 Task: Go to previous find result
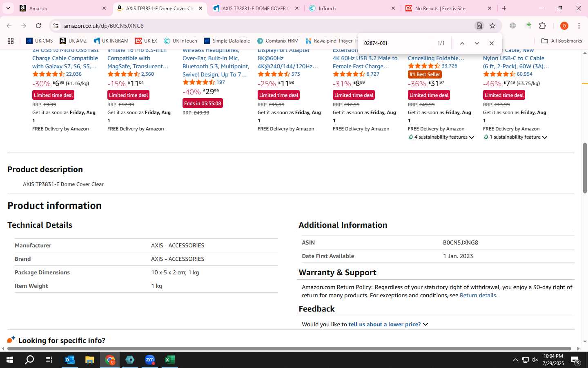[x=462, y=43]
